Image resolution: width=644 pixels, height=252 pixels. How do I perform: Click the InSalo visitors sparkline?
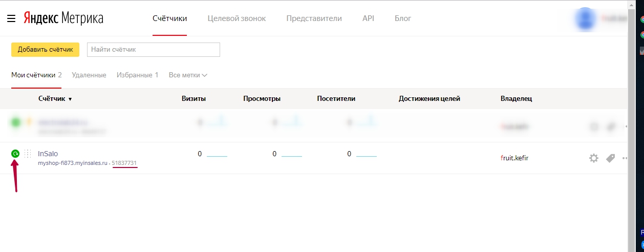click(x=367, y=155)
